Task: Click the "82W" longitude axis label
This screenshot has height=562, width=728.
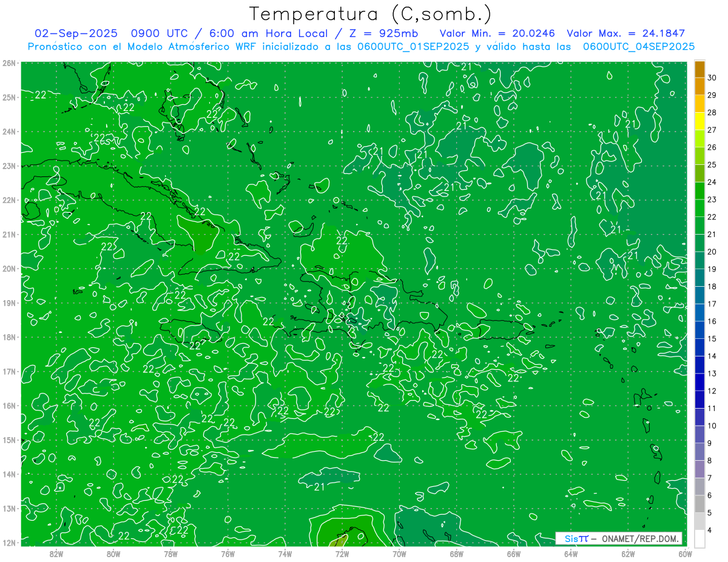Action: point(56,554)
